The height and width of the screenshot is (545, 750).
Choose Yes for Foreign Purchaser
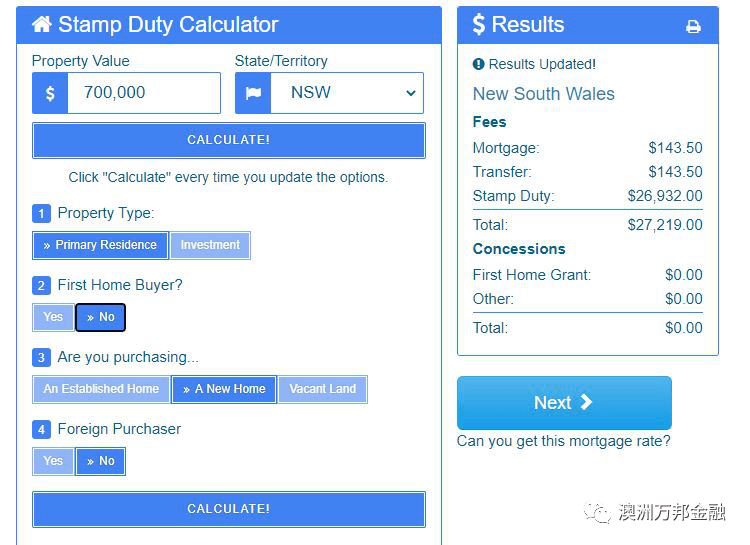tap(53, 461)
